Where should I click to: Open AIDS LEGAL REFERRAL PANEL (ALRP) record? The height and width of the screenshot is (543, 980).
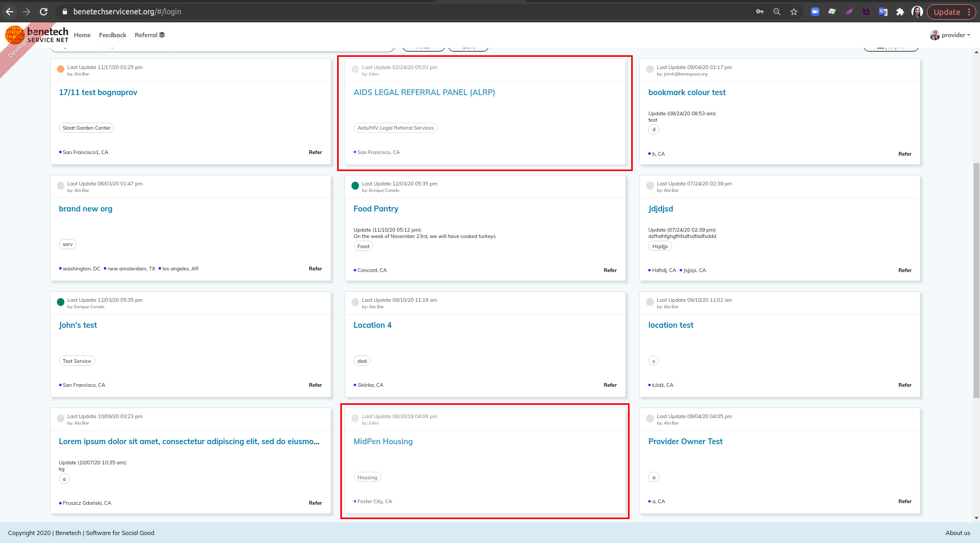pyautogui.click(x=424, y=92)
